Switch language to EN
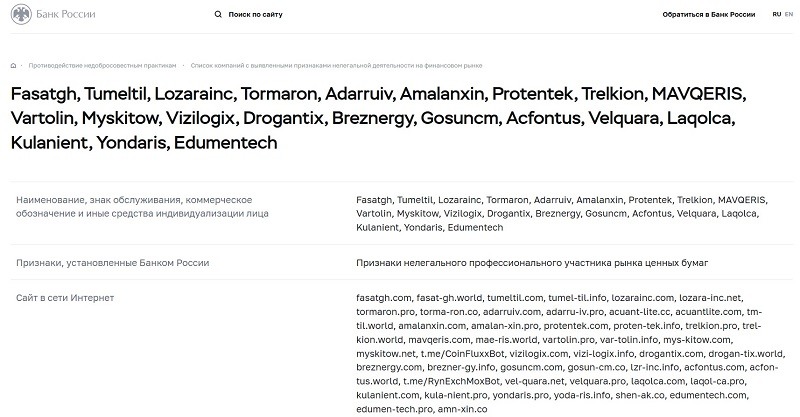The width and height of the screenshot is (800, 417). 789,14
